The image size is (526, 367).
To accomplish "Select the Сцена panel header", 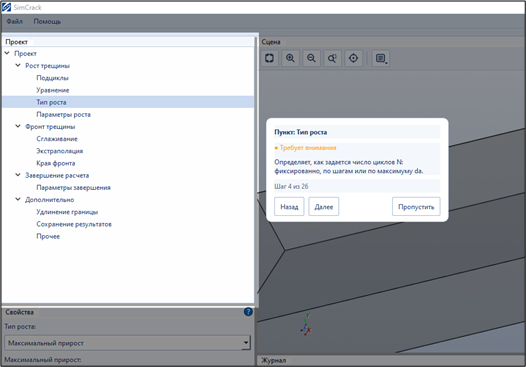I will coord(271,42).
